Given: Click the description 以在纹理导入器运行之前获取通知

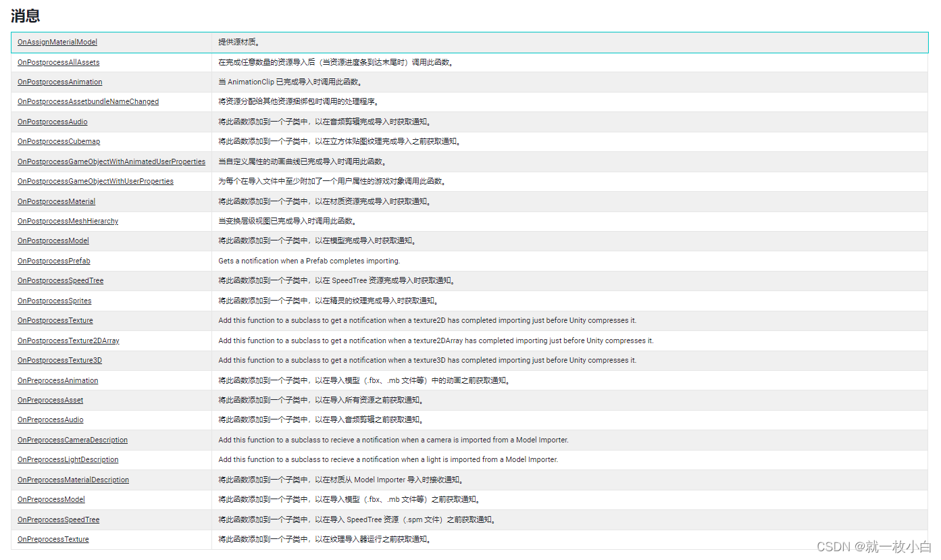Looking at the screenshot, I should pos(325,539).
